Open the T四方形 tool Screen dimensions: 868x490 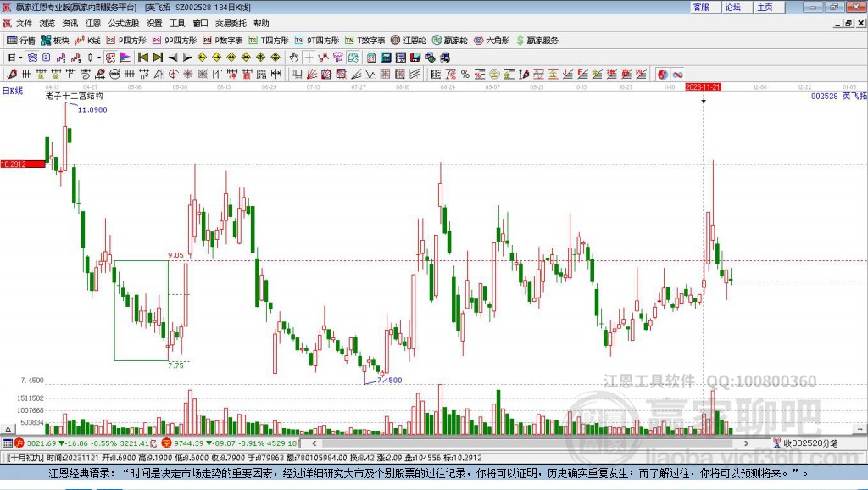(269, 41)
